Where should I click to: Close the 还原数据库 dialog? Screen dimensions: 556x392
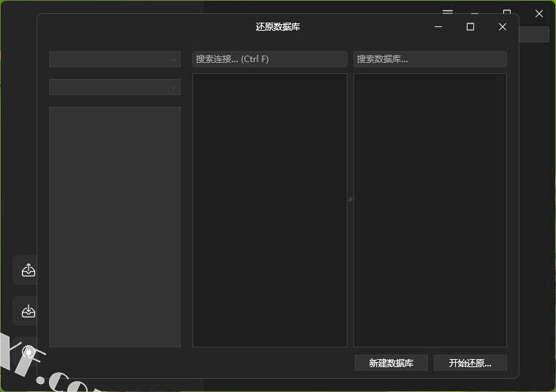[x=503, y=27]
